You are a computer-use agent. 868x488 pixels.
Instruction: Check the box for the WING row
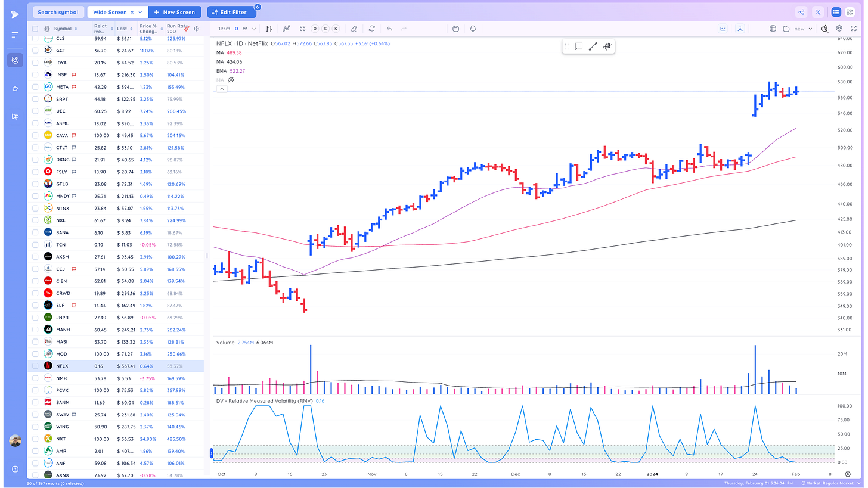(35, 427)
